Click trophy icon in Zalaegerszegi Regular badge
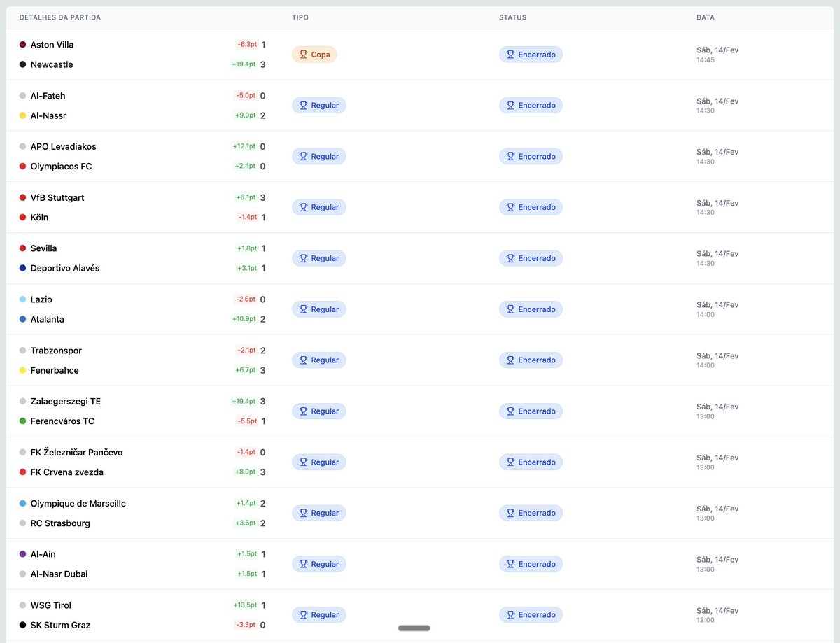 point(304,411)
